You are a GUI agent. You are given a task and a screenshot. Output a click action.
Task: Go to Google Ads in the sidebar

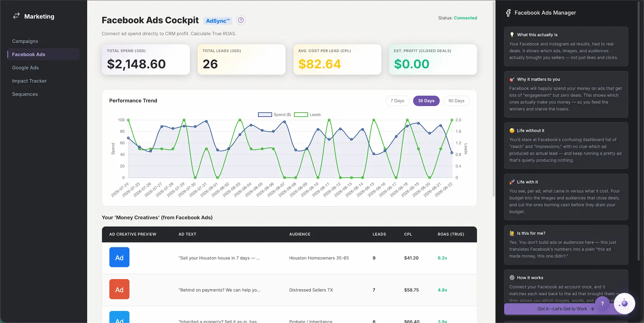[x=25, y=68]
